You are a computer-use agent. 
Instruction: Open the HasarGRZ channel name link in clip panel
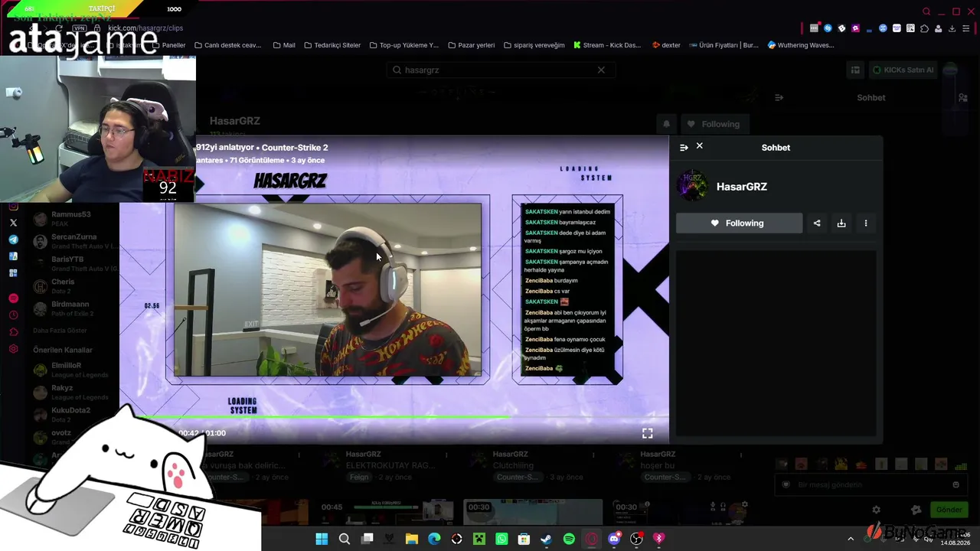point(741,187)
